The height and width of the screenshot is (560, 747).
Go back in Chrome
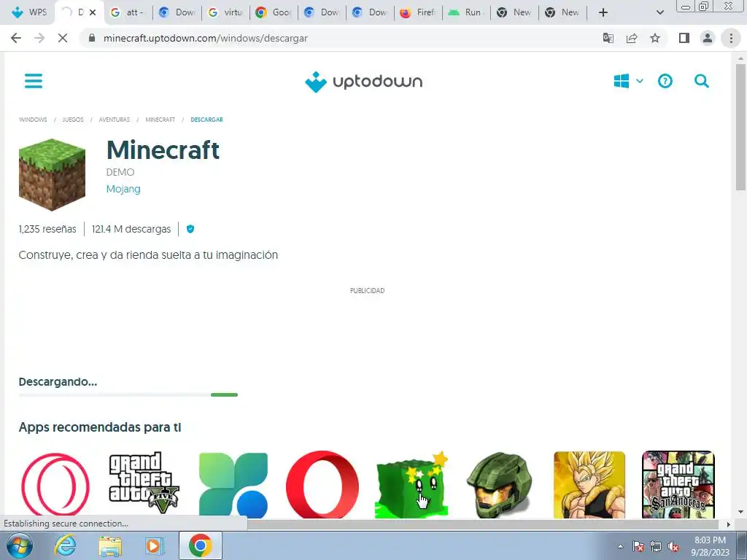click(x=16, y=38)
